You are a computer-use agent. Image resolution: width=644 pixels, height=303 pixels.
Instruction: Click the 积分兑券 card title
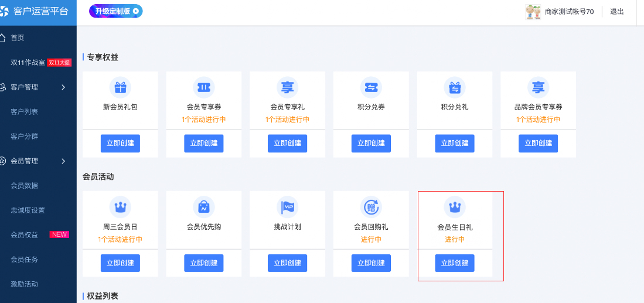[371, 107]
